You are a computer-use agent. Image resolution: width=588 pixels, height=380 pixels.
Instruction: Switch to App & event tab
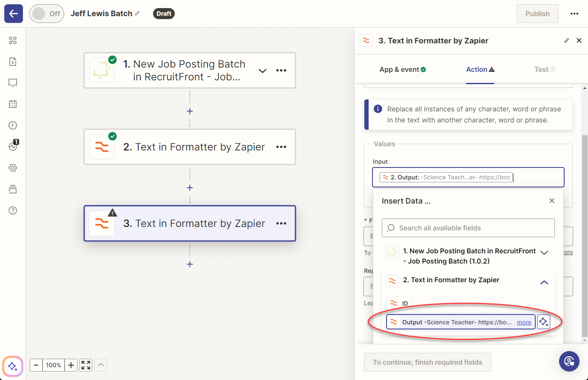403,69
